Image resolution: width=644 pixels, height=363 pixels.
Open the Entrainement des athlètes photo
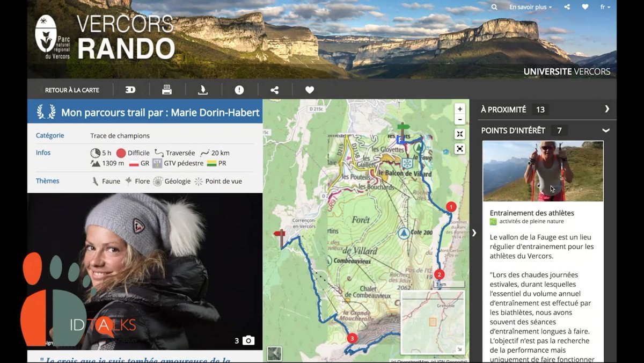click(x=543, y=171)
